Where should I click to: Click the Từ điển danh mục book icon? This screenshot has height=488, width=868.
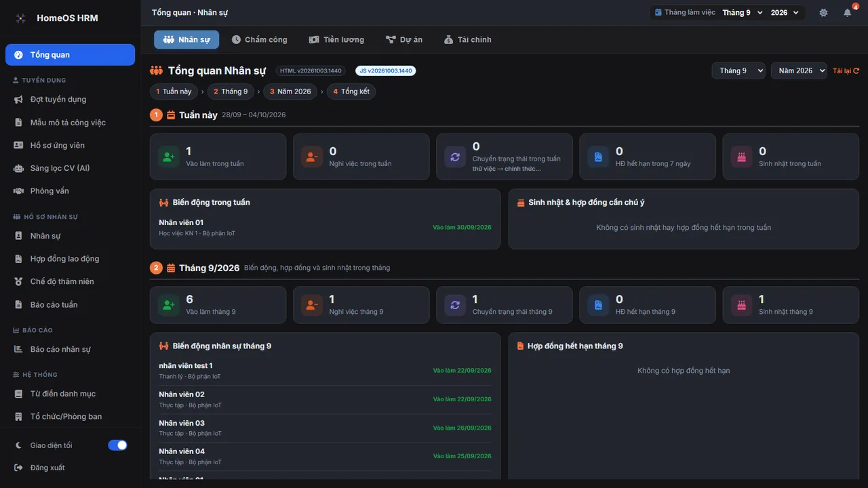[x=18, y=394]
